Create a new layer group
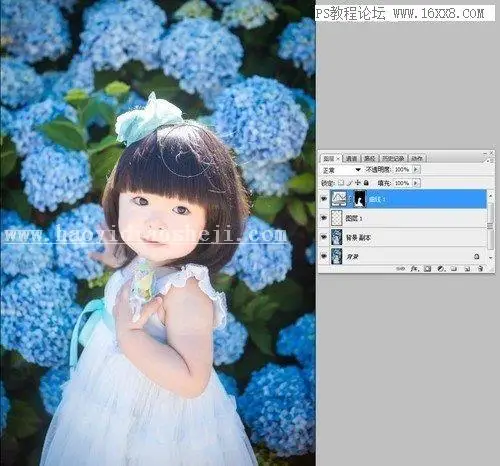Viewport: 500px width, 466px height. pyautogui.click(x=454, y=269)
